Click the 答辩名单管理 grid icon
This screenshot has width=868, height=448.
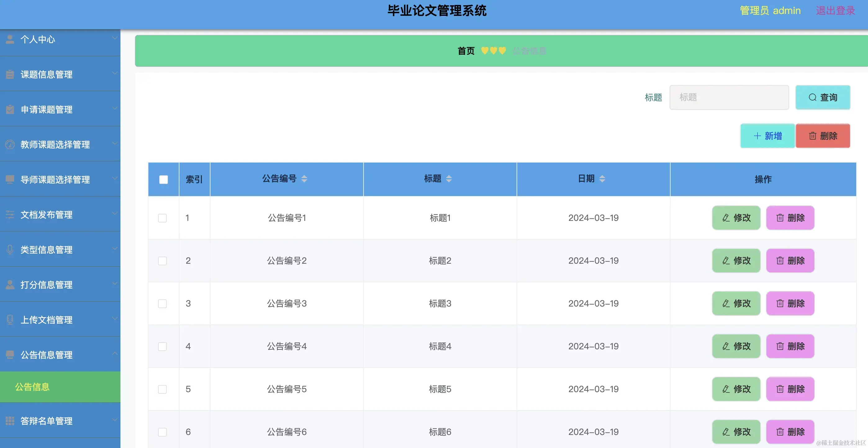click(9, 421)
